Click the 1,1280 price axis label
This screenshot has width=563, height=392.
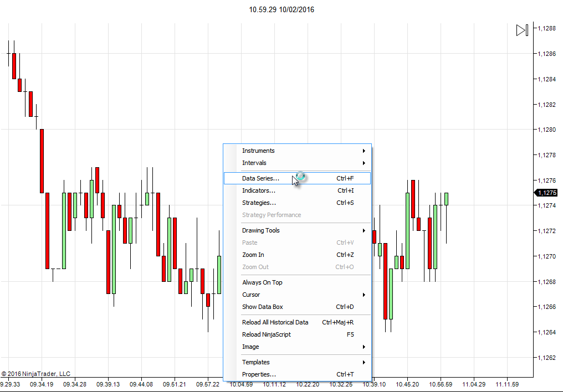tap(546, 130)
